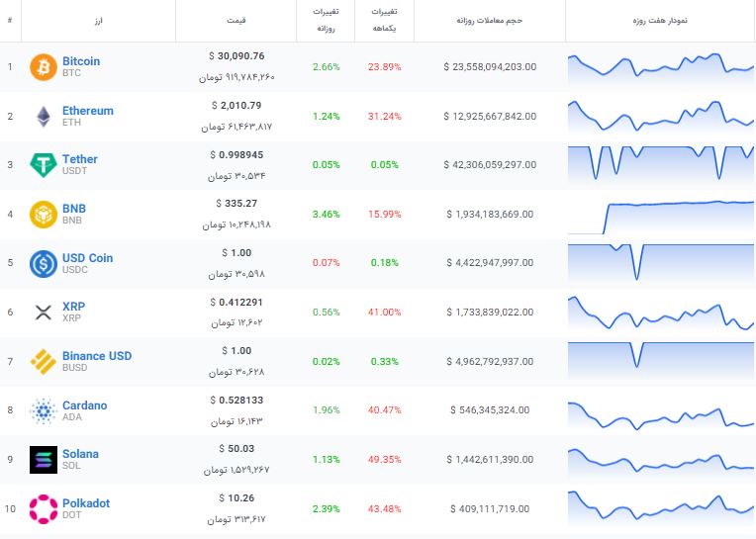
Task: Click the USDC ticker symbol
Action: click(75, 270)
